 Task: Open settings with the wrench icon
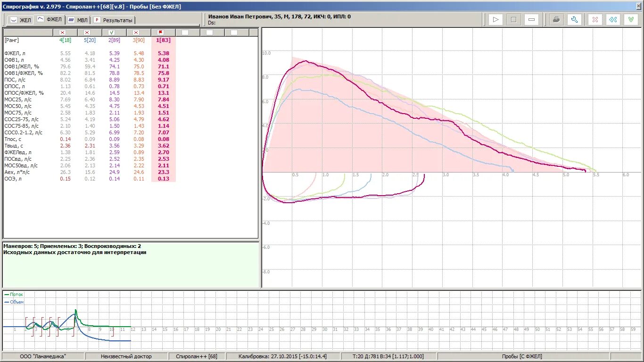[574, 20]
